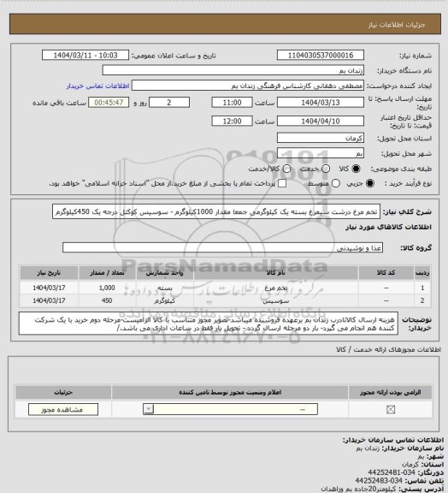The height and width of the screenshot is (493, 448).
Task: Click the buyer organization زندان بم field
Action: pos(233,70)
